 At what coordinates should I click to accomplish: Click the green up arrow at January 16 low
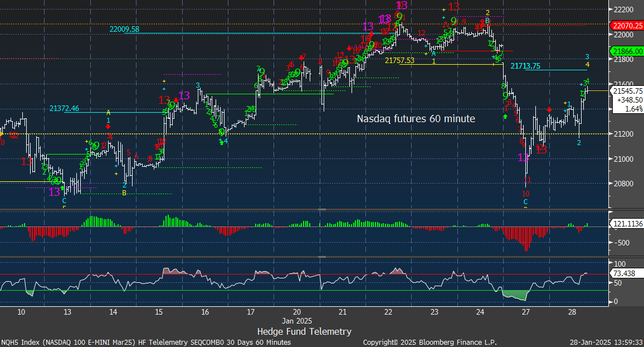click(221, 142)
